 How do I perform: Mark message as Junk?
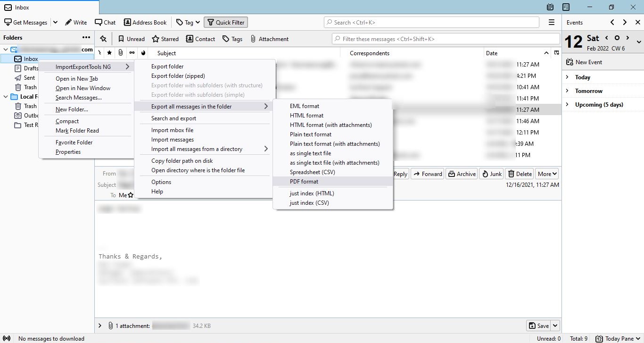[x=491, y=174]
